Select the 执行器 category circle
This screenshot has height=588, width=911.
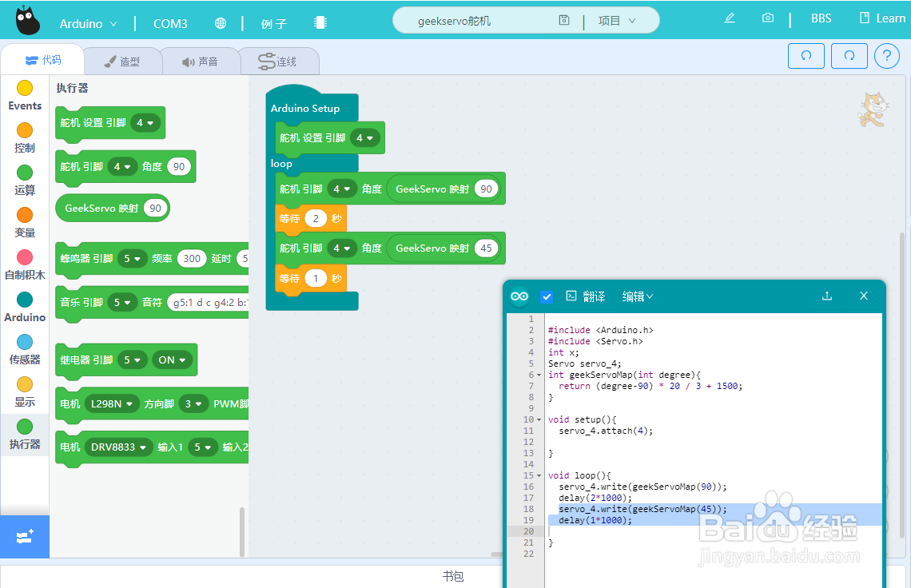coord(25,427)
